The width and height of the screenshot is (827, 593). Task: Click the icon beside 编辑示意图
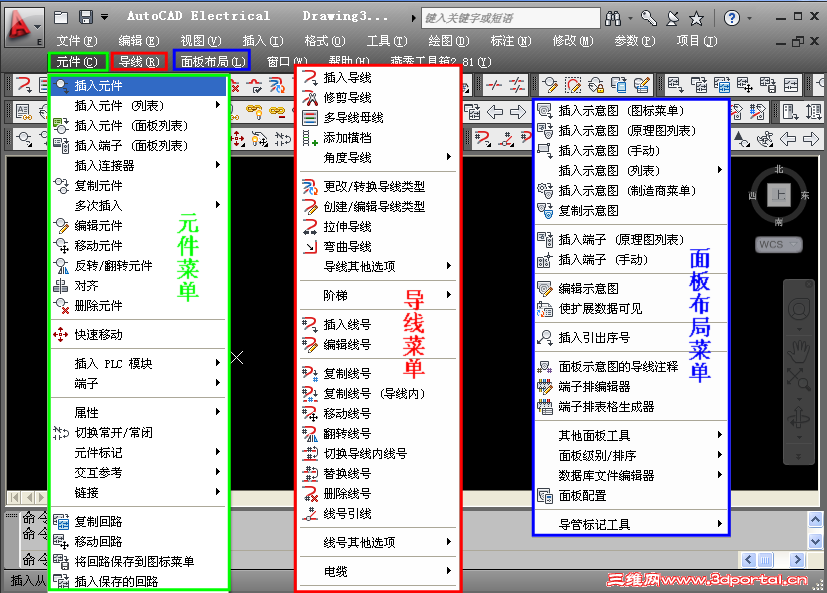pyautogui.click(x=545, y=289)
